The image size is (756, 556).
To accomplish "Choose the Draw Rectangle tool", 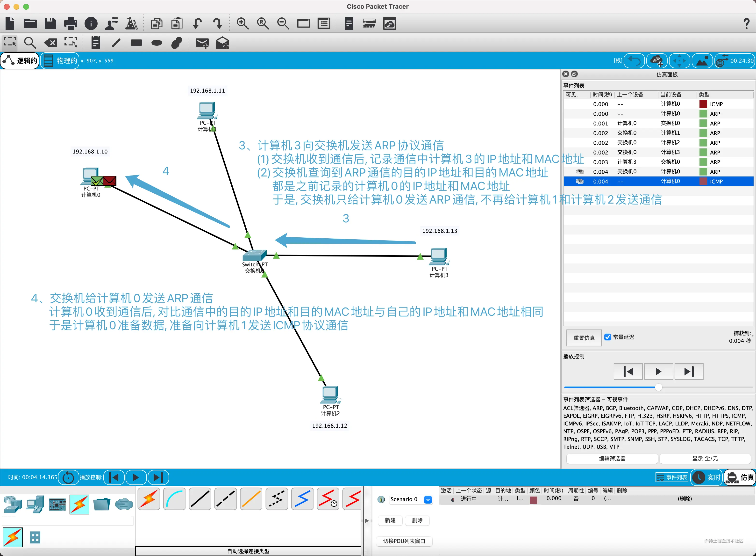I will [136, 42].
